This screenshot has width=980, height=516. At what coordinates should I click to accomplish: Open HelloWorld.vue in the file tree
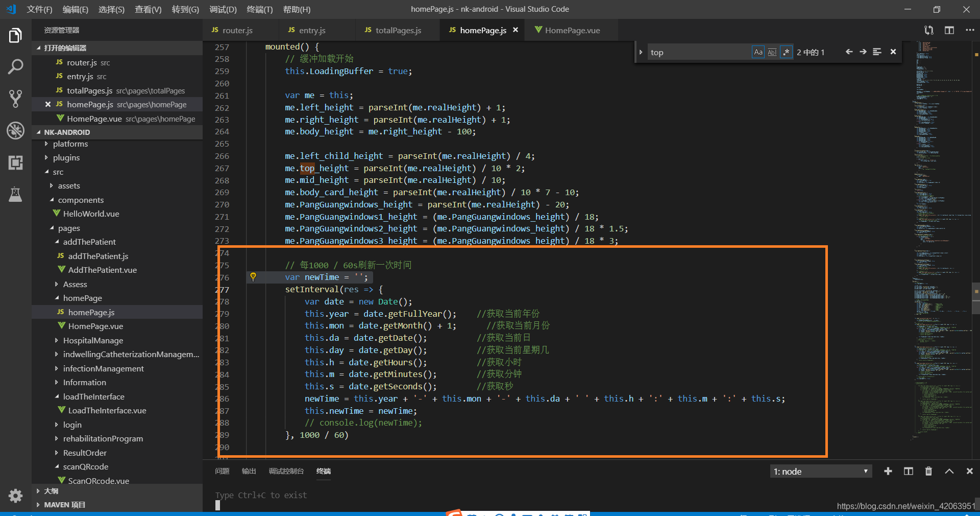click(x=91, y=214)
